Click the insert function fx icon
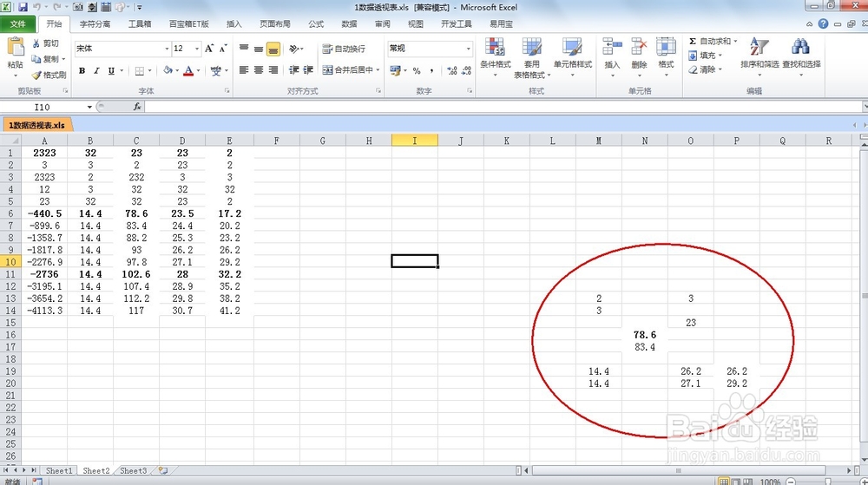Viewport: 868px width, 485px height. 137,107
